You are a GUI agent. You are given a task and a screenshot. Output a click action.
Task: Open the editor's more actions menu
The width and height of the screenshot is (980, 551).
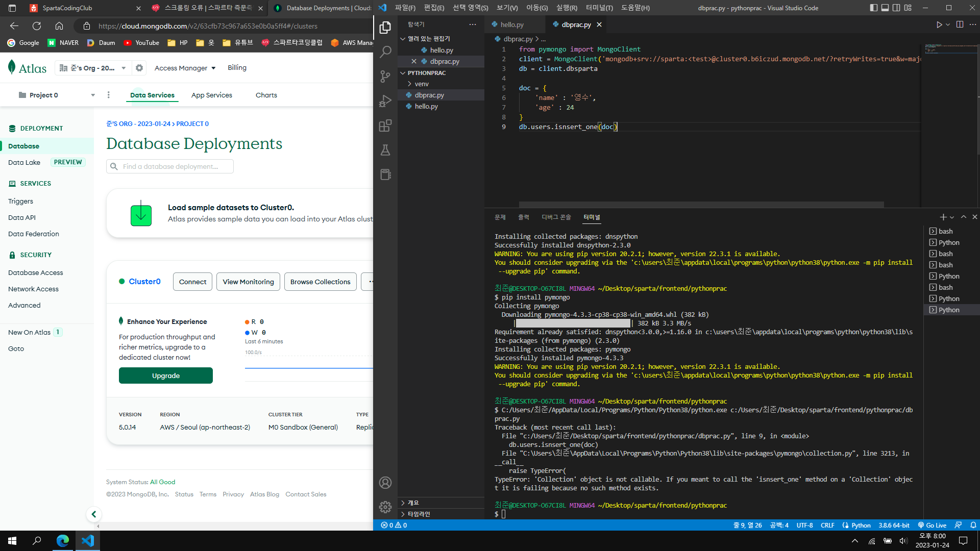click(972, 24)
